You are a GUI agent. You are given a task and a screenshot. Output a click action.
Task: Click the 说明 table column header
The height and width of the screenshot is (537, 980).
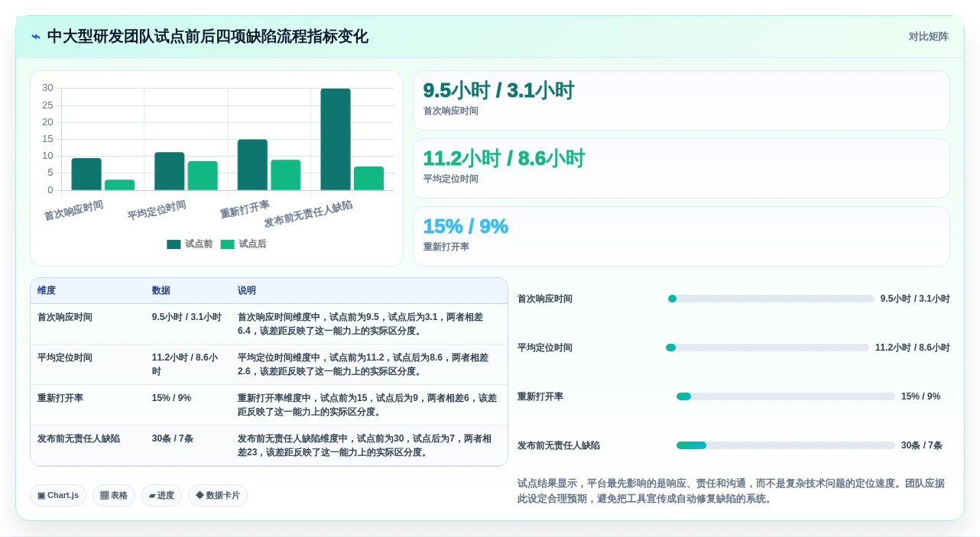point(247,291)
